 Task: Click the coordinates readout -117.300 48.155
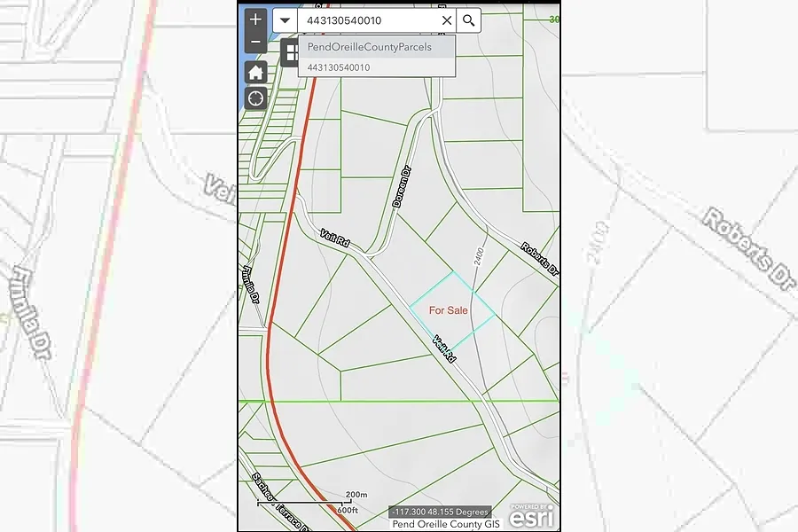440,512
